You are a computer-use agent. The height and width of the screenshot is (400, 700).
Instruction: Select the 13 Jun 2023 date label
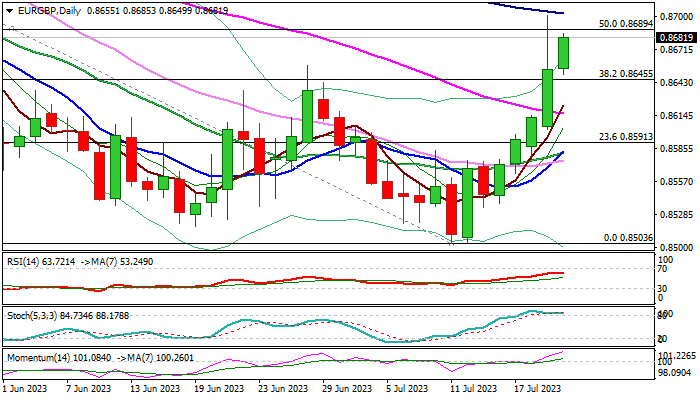pyautogui.click(x=157, y=388)
